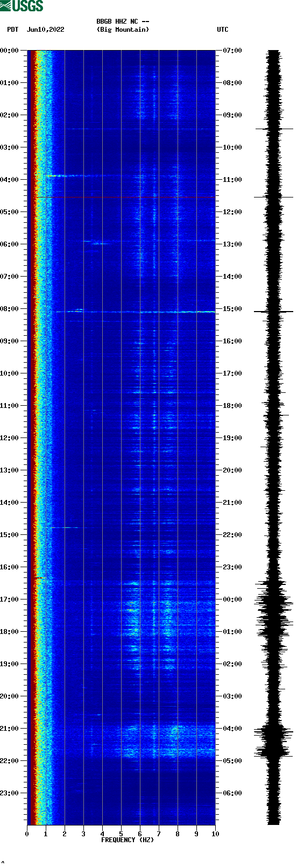This screenshot has width=297, height=868.
Task: Click the bright broadband event line near 08:05
Action: pyautogui.click(x=136, y=312)
